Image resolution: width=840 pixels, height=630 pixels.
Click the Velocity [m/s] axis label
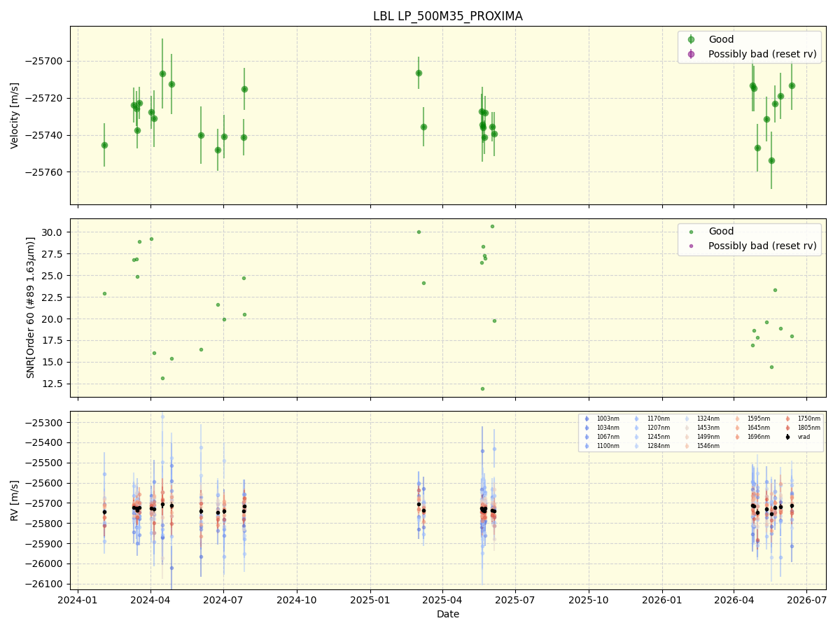click(x=15, y=115)
